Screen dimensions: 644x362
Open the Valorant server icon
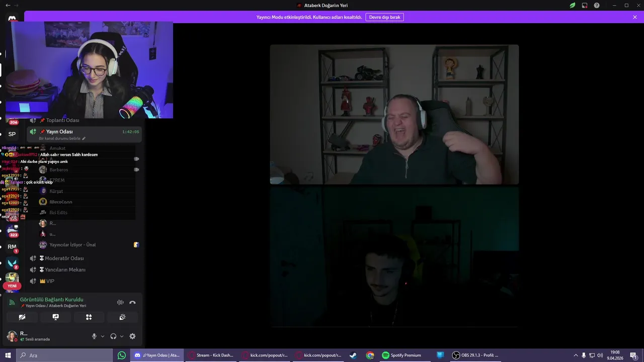pos(12,262)
